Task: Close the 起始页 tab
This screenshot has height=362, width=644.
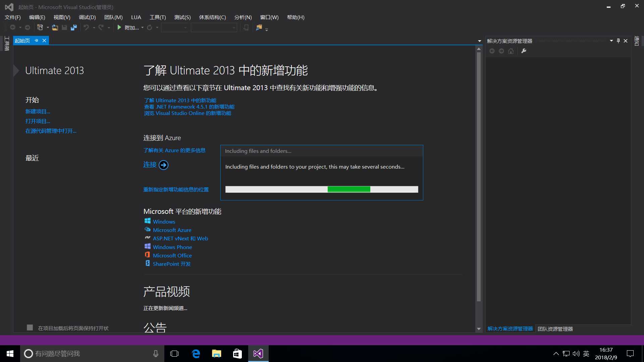Action: coord(44,41)
